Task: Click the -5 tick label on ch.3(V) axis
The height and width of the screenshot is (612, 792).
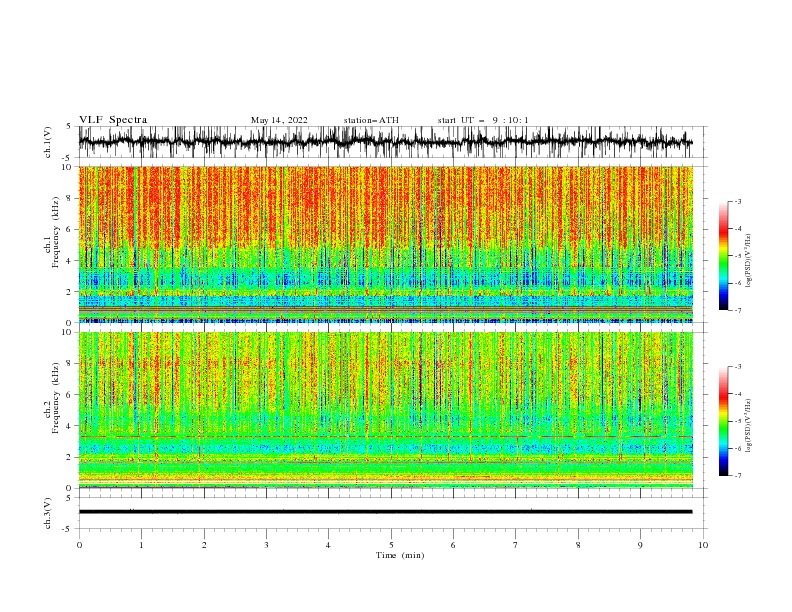Action: (x=68, y=529)
